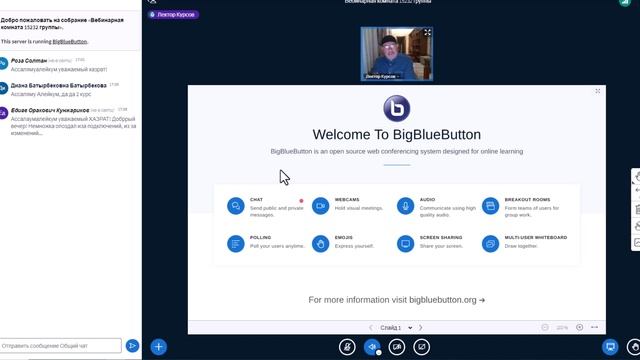This screenshot has width=640, height=360.
Task: Click the Multi-User Whiteboard icon on slide
Action: (490, 244)
